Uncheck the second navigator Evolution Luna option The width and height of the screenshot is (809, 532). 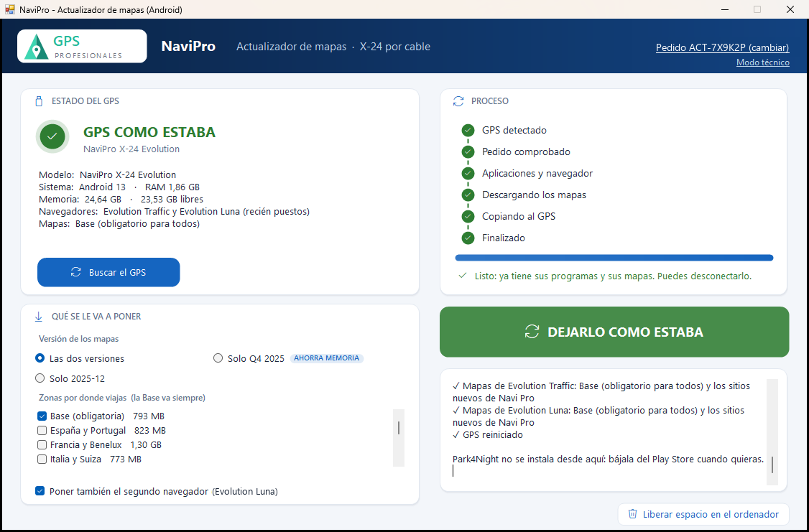pos(40,491)
